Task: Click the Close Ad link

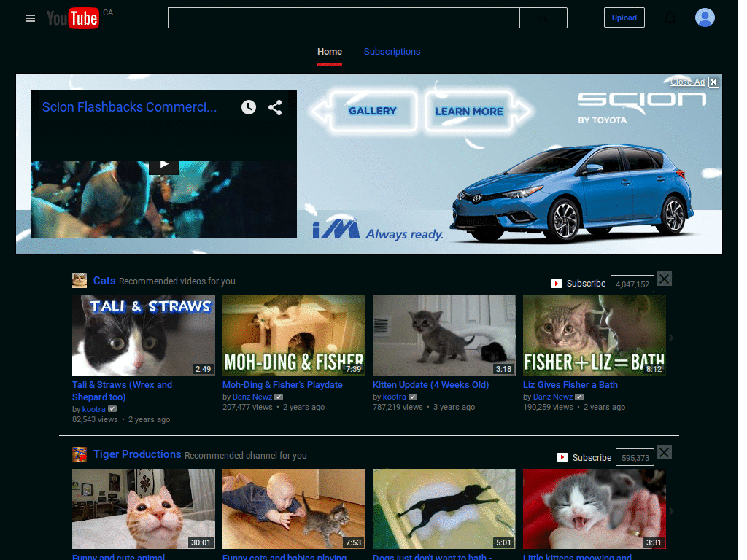Action: click(x=687, y=82)
